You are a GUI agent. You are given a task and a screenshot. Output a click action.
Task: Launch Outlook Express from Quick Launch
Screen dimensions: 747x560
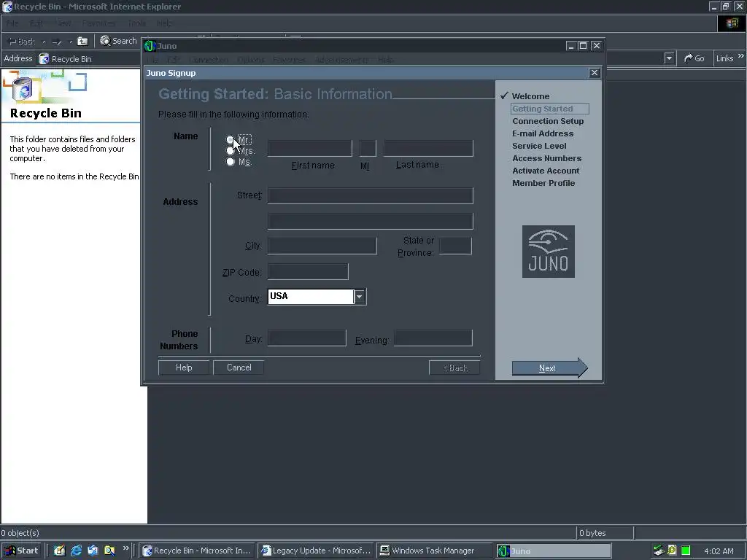coord(93,551)
